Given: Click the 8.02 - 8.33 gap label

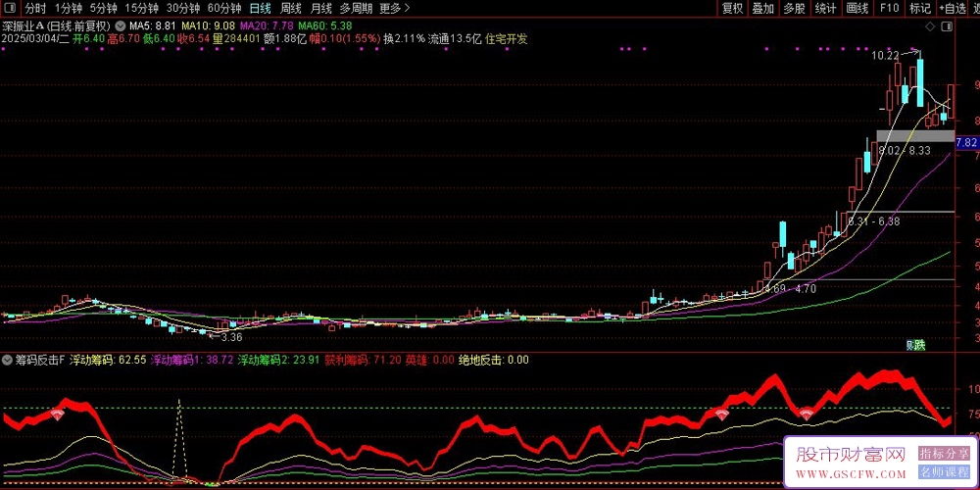Looking at the screenshot, I should coord(904,151).
